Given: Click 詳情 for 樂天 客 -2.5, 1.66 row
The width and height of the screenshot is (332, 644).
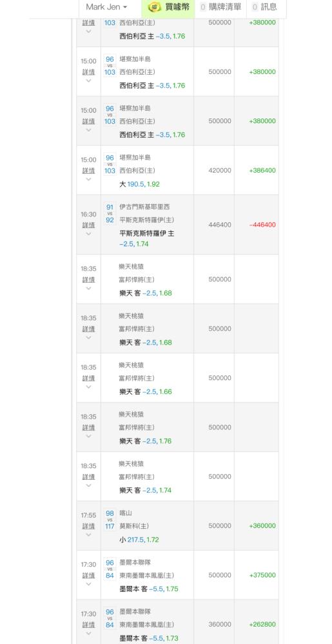Looking at the screenshot, I should [x=88, y=378].
